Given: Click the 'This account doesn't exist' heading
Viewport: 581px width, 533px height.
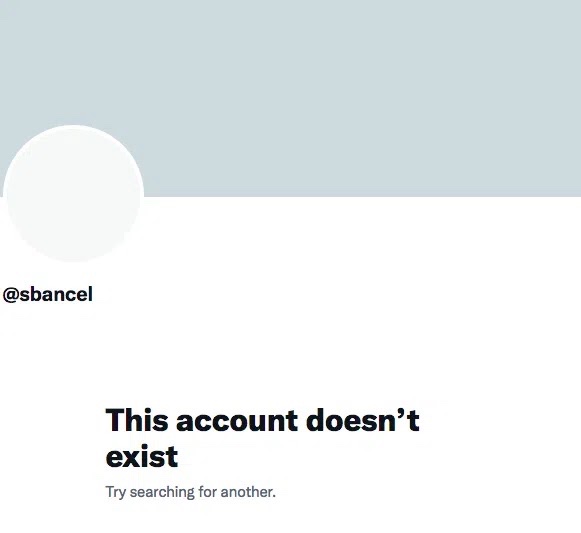Looking at the screenshot, I should pos(262,438).
